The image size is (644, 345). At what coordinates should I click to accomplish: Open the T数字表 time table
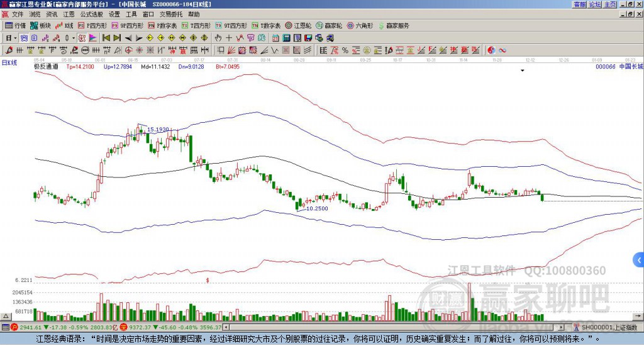[266, 25]
